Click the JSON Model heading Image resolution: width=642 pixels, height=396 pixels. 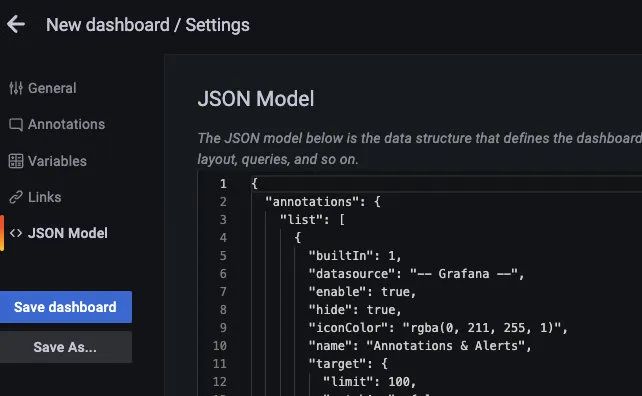256,99
